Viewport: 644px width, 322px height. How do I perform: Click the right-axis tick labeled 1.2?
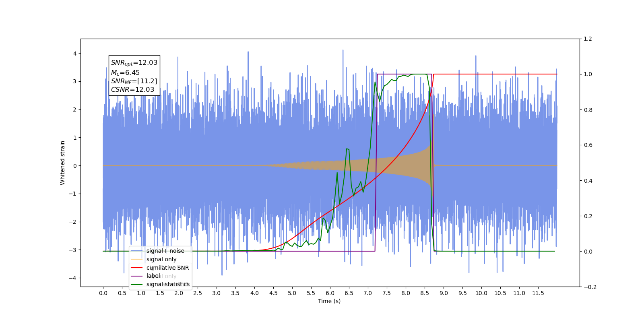pos(588,39)
